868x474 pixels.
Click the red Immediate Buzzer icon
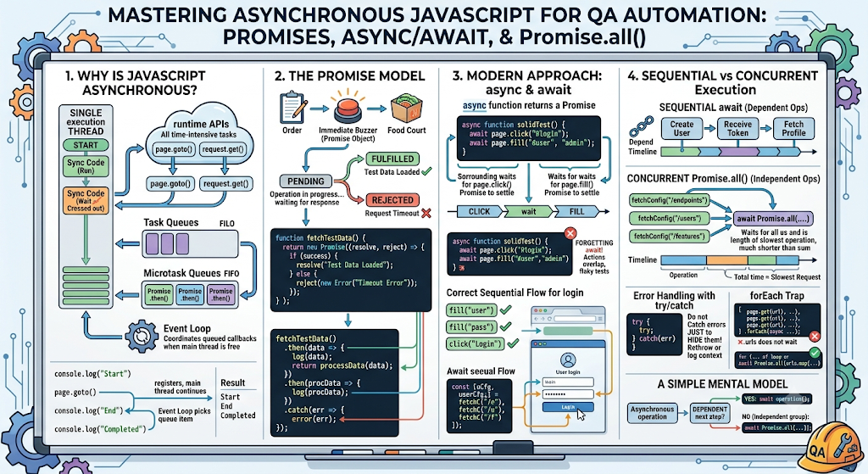pyautogui.click(x=348, y=109)
